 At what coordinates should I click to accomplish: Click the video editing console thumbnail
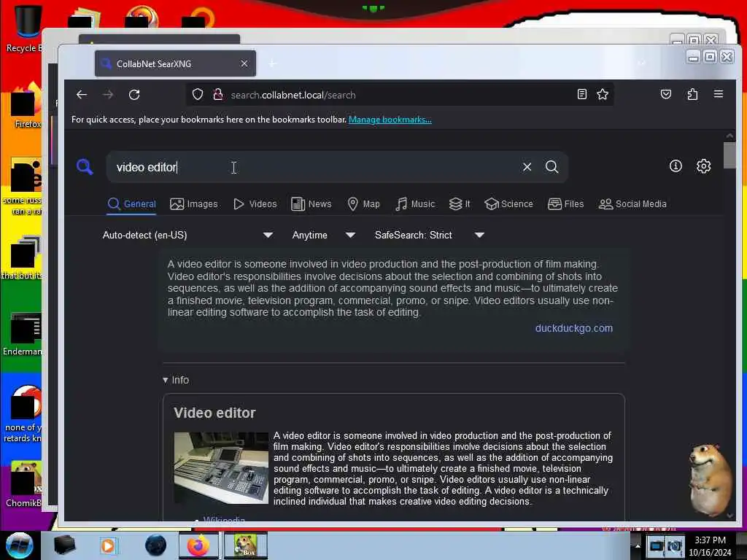pyautogui.click(x=221, y=468)
